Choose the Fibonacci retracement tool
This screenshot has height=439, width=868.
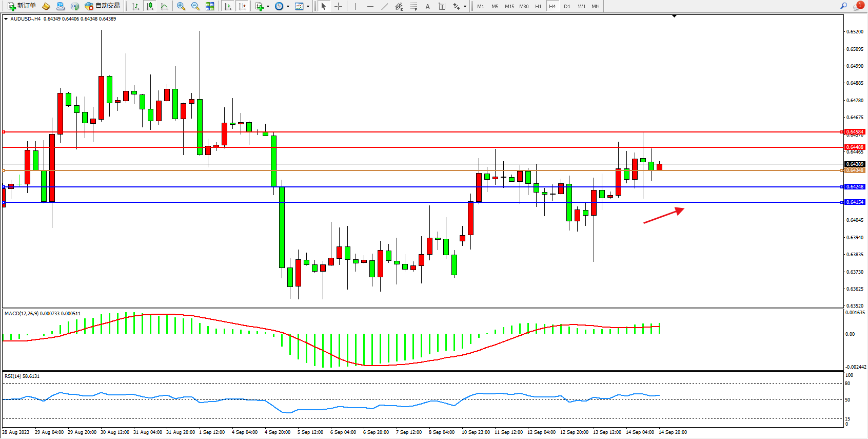[413, 6]
